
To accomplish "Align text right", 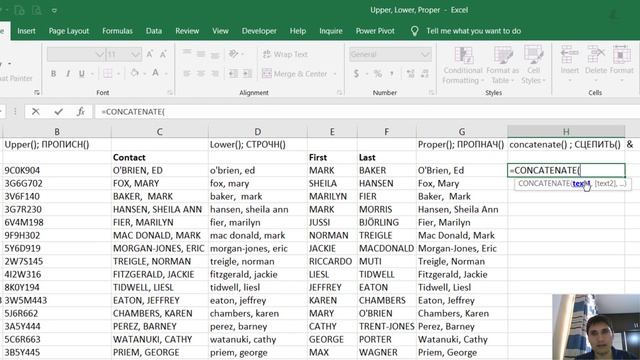I will pos(215,74).
